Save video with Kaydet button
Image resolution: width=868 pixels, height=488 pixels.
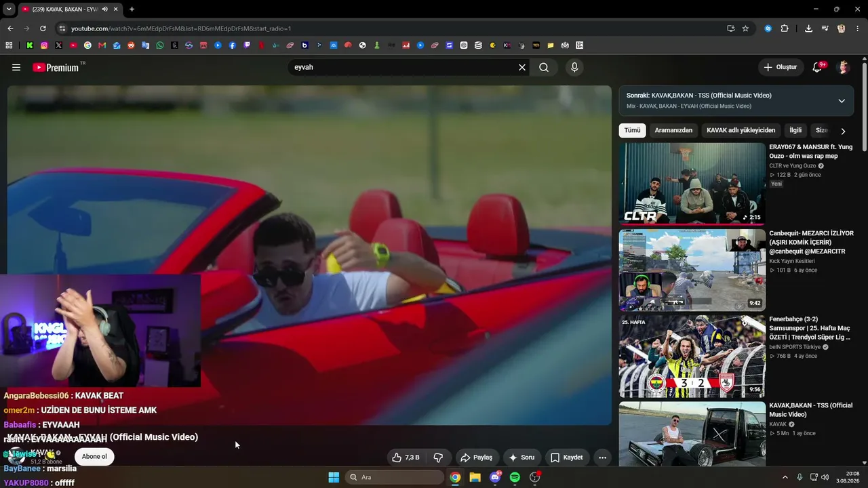567,457
